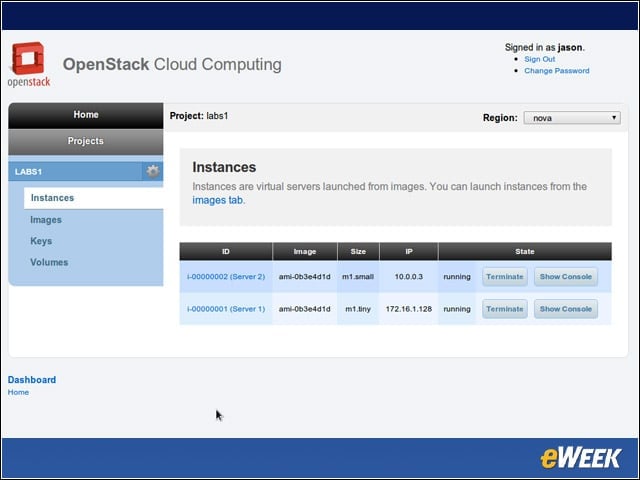Click the OpenStack Cloud Computing title
The image size is (640, 480).
point(172,64)
